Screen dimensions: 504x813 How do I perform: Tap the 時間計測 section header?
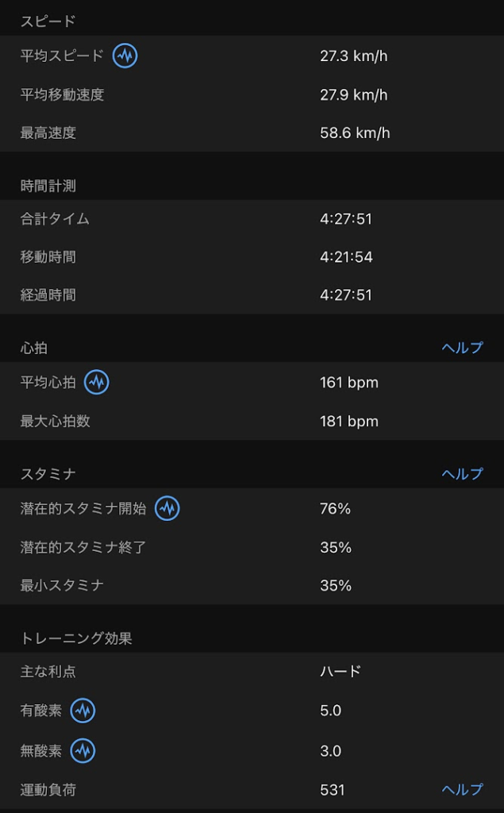pos(48,186)
